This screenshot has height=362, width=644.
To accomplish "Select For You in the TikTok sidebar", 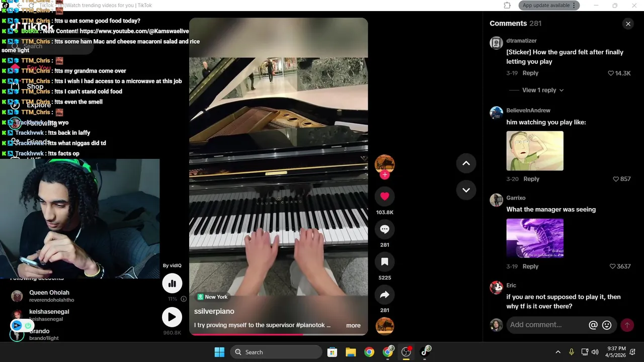I will point(38,68).
